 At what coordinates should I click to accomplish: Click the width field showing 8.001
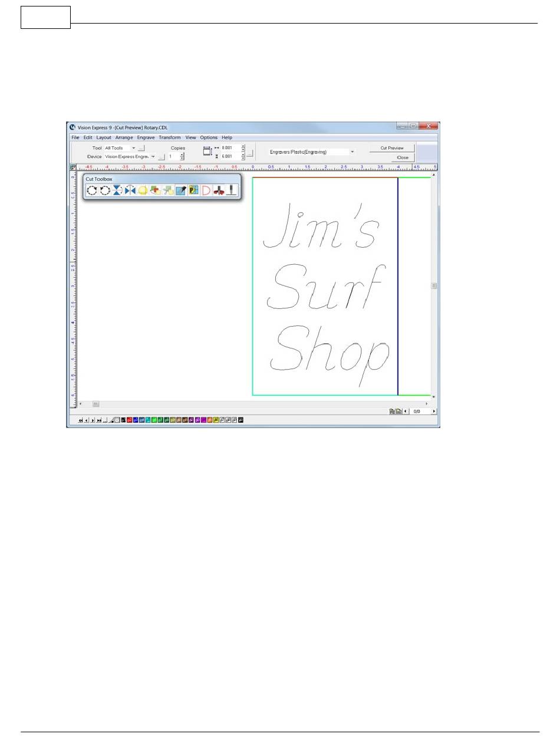pyautogui.click(x=230, y=148)
